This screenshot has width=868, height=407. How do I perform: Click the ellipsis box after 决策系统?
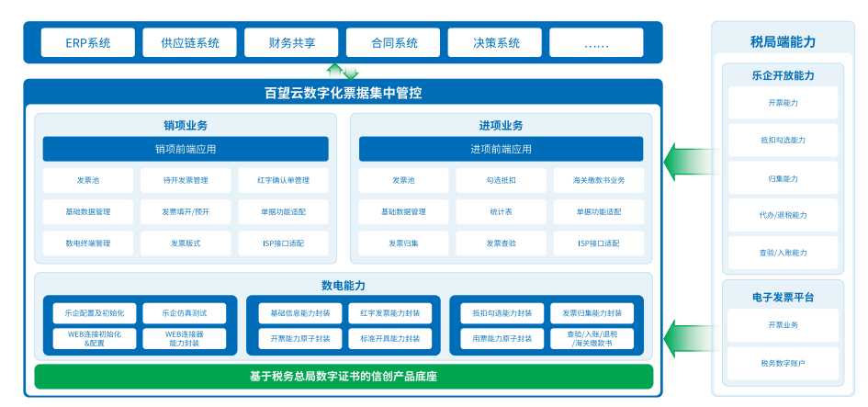point(596,42)
